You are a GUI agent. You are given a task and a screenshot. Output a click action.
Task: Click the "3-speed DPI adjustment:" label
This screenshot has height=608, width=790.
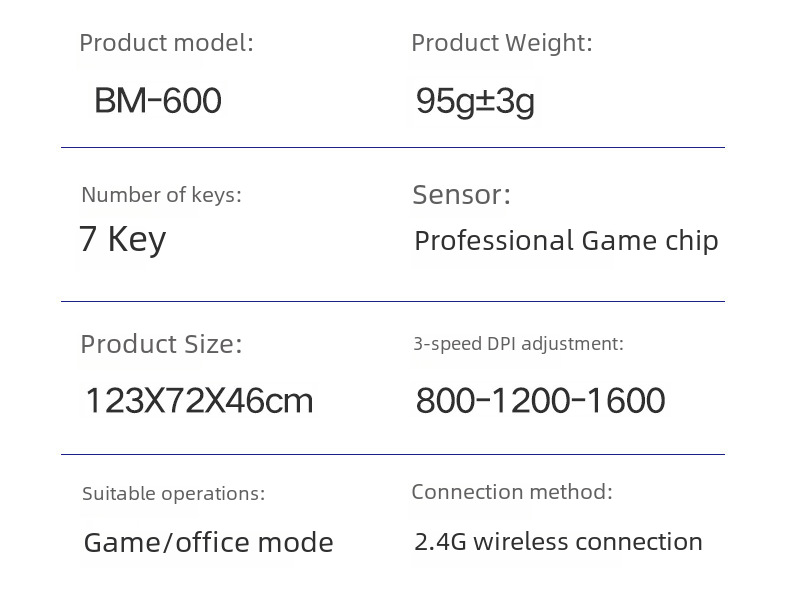[518, 344]
